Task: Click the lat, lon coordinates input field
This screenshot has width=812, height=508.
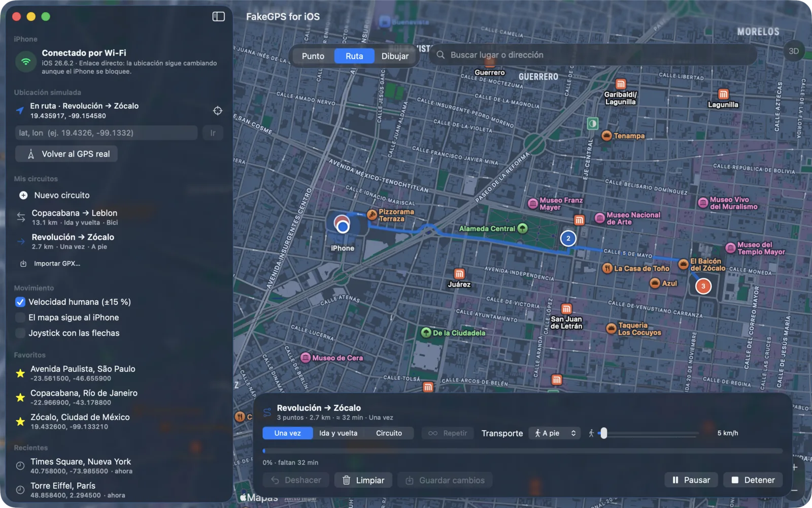Action: pyautogui.click(x=106, y=133)
